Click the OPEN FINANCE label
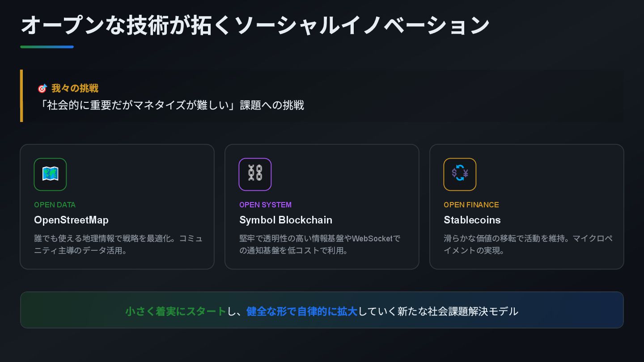The height and width of the screenshot is (362, 644). pos(471,205)
